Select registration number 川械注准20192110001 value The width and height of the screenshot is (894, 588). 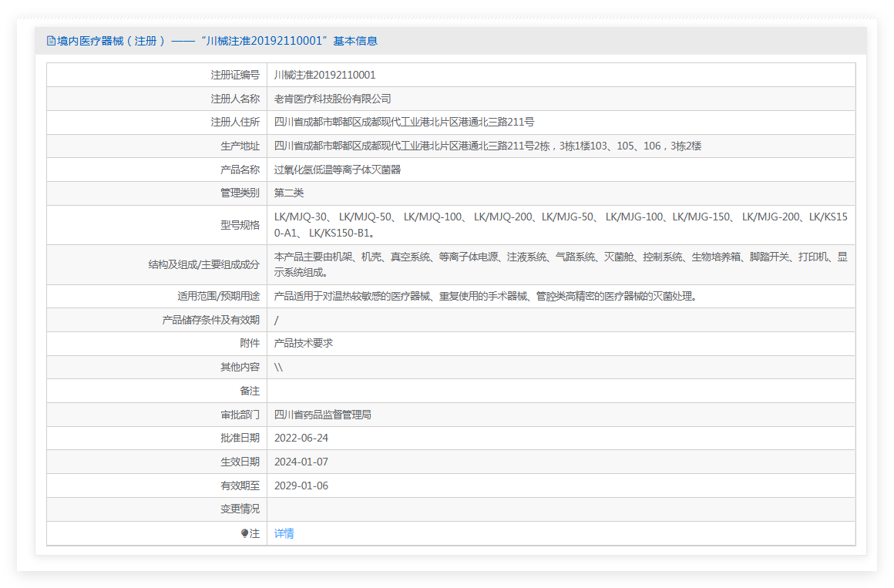324,75
